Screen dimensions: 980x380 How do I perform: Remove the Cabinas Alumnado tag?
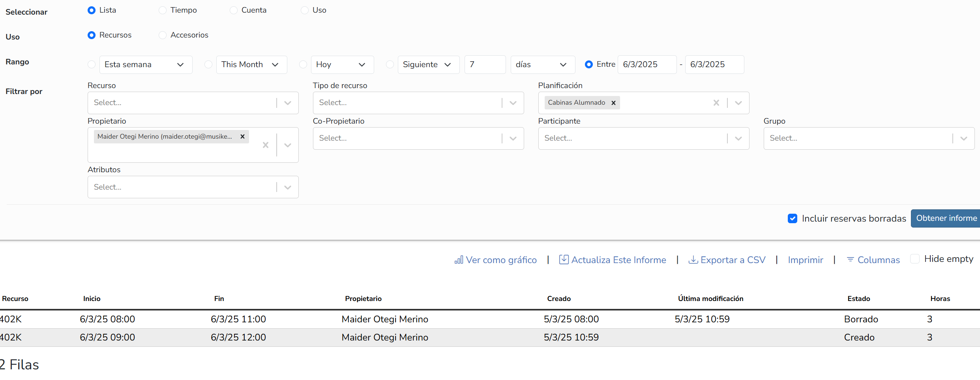613,103
